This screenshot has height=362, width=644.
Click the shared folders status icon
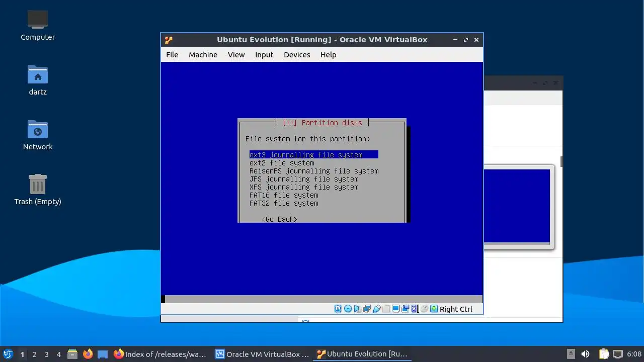click(386, 309)
